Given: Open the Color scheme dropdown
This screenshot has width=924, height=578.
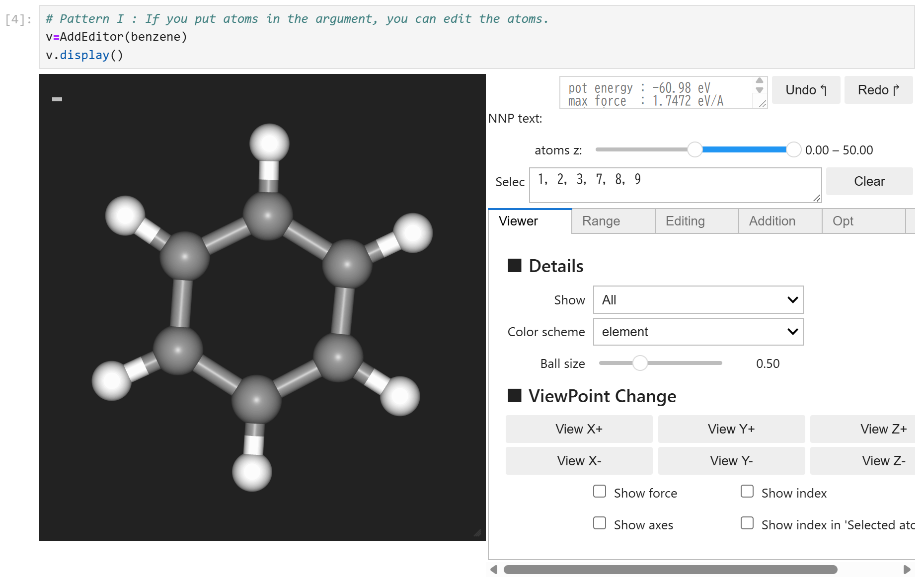Looking at the screenshot, I should click(697, 332).
